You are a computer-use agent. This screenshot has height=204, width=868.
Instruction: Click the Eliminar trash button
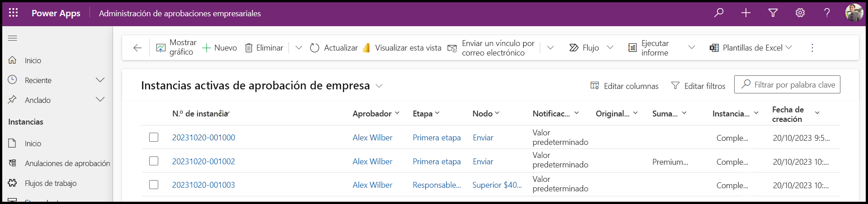coord(264,48)
